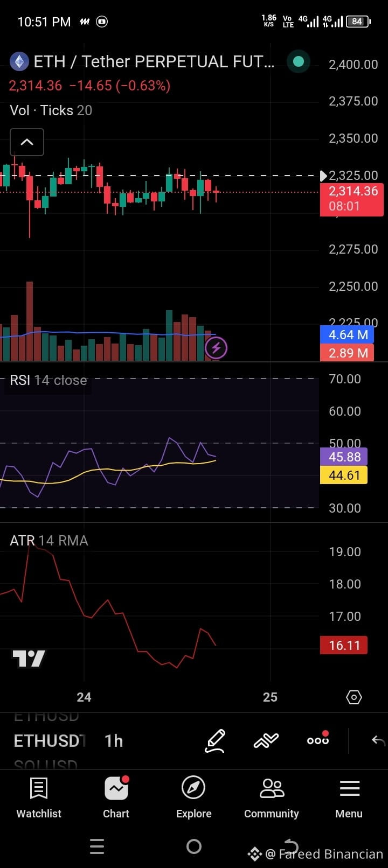Change the 1h timeframe interval

pyautogui.click(x=114, y=741)
